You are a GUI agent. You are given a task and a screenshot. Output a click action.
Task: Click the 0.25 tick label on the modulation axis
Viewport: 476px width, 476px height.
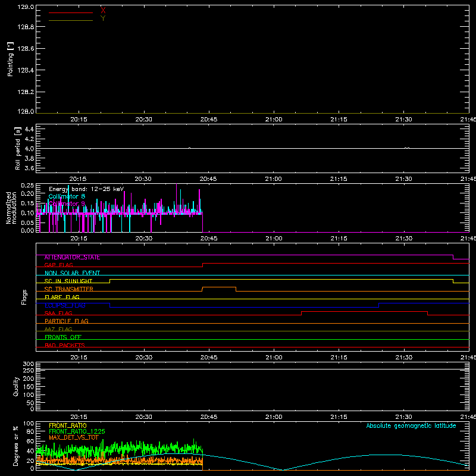click(x=27, y=186)
